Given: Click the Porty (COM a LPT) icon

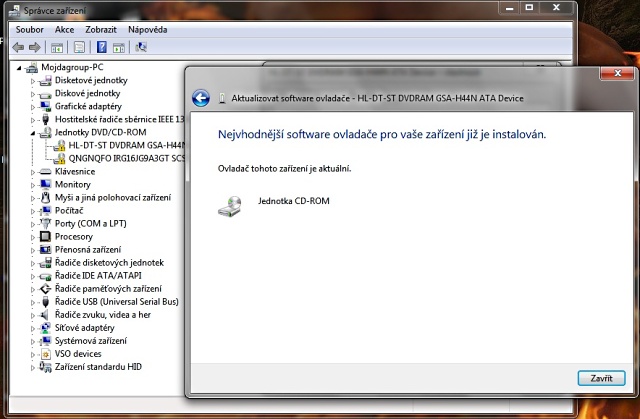Looking at the screenshot, I should tap(45, 224).
